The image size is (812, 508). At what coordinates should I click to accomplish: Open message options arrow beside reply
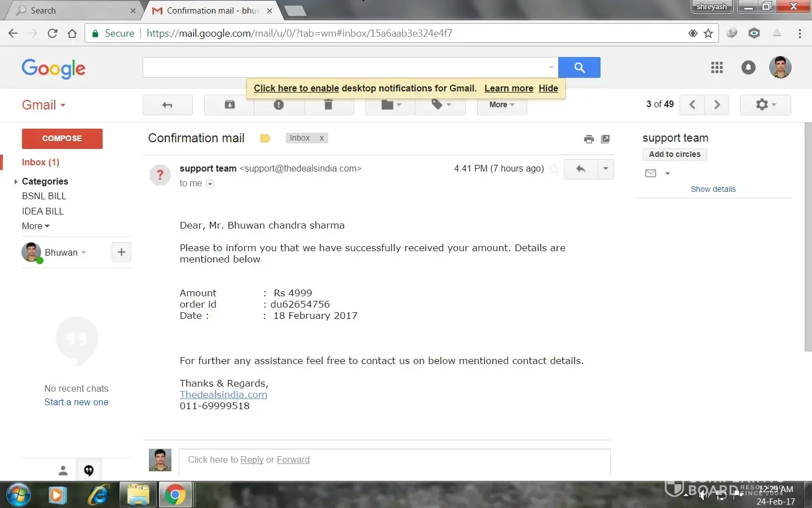click(606, 169)
